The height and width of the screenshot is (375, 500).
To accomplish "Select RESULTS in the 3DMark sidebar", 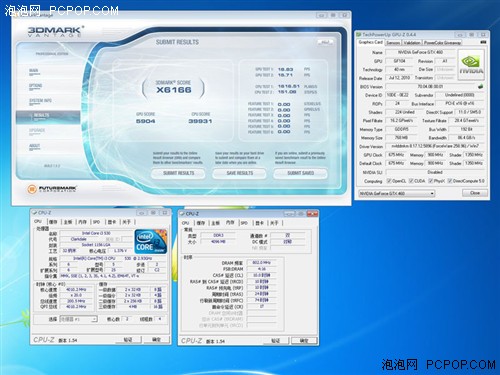I will (48, 117).
